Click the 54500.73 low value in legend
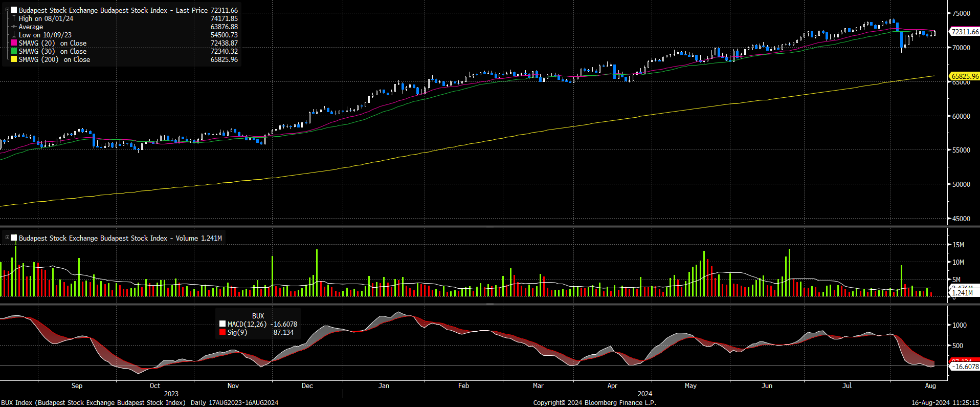This screenshot has height=407, width=980. tap(224, 35)
